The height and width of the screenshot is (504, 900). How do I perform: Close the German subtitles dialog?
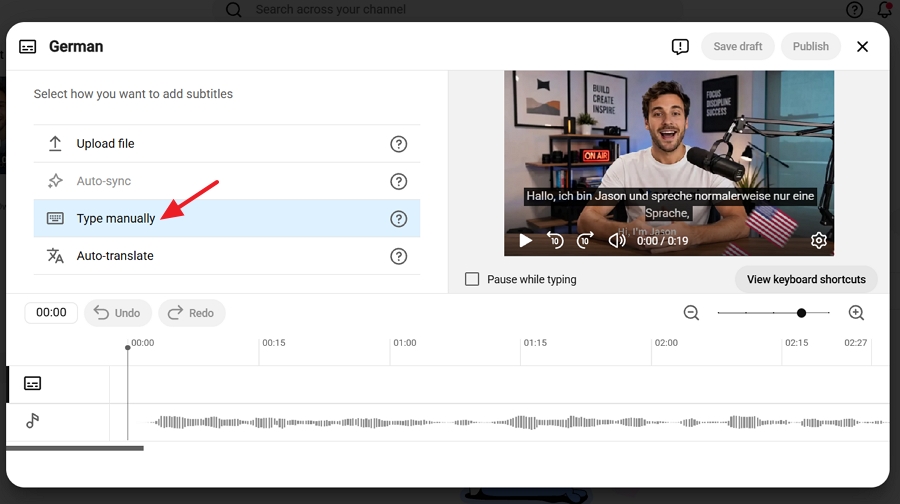point(862,46)
